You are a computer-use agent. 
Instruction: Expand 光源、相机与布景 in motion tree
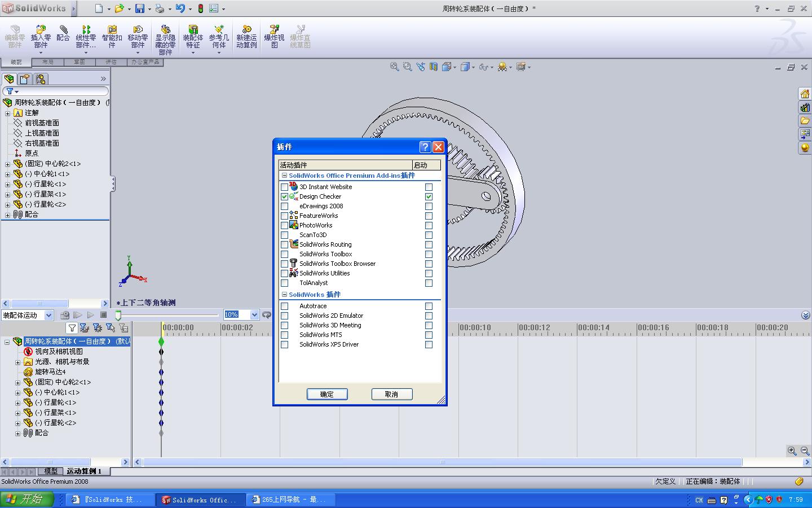pyautogui.click(x=17, y=362)
